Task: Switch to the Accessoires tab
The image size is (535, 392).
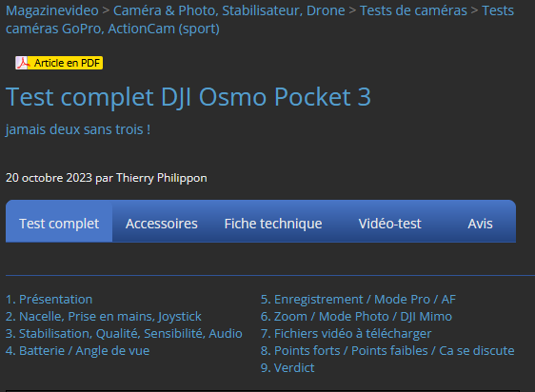Action: click(162, 224)
